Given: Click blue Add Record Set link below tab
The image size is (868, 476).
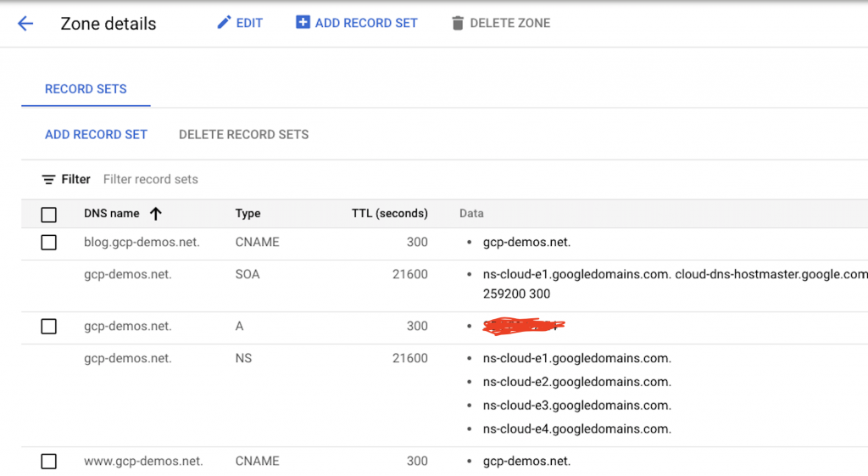Looking at the screenshot, I should click(96, 134).
